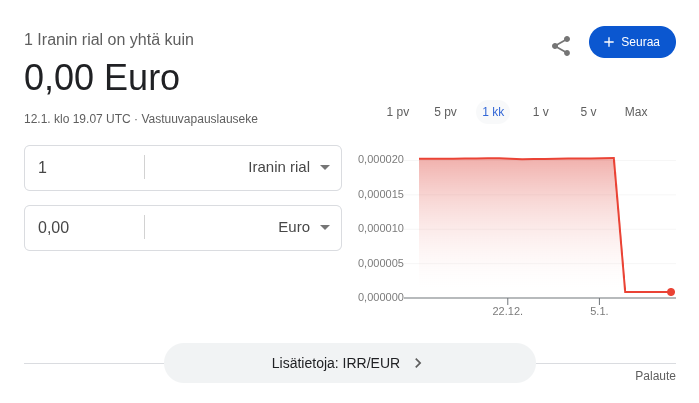Select the 5 pv time range
The width and height of the screenshot is (699, 403).
(x=445, y=112)
